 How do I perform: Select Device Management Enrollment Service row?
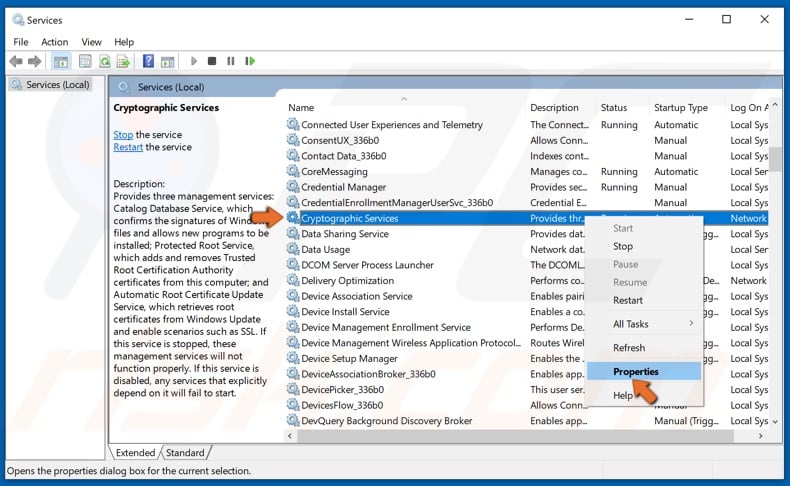click(386, 327)
